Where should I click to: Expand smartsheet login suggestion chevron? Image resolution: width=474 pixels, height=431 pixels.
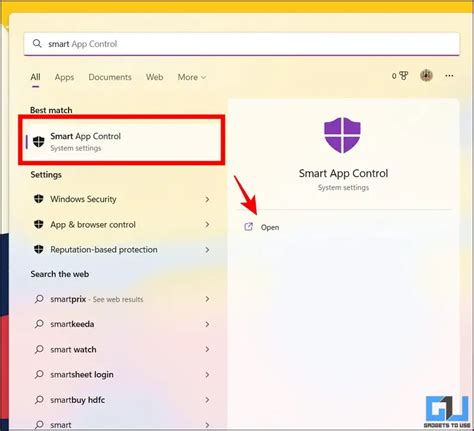click(x=207, y=375)
